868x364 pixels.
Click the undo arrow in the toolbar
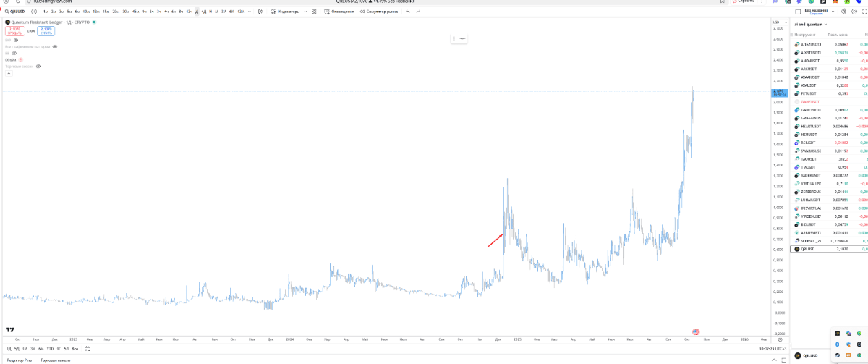tap(408, 12)
